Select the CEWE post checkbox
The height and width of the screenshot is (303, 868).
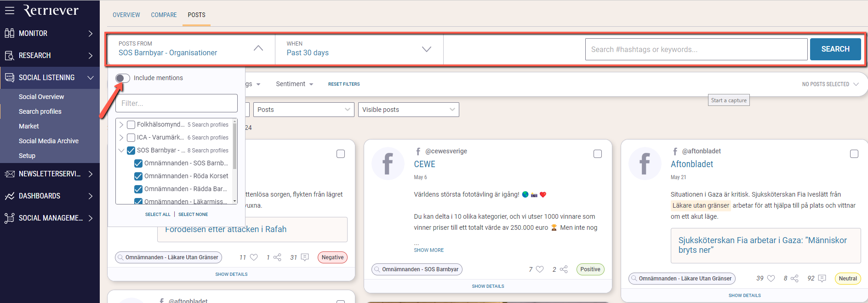598,154
